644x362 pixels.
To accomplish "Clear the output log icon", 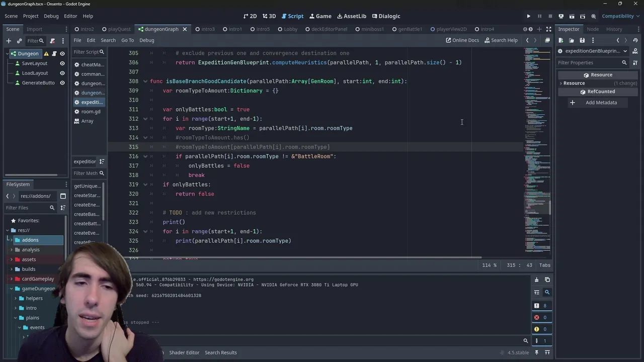I will tap(536, 280).
